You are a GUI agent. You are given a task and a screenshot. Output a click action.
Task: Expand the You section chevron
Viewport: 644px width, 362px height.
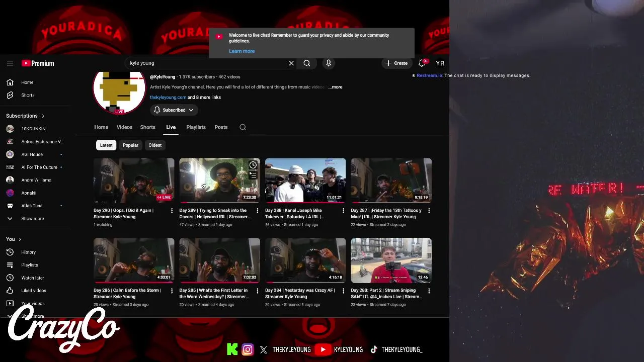(x=20, y=239)
